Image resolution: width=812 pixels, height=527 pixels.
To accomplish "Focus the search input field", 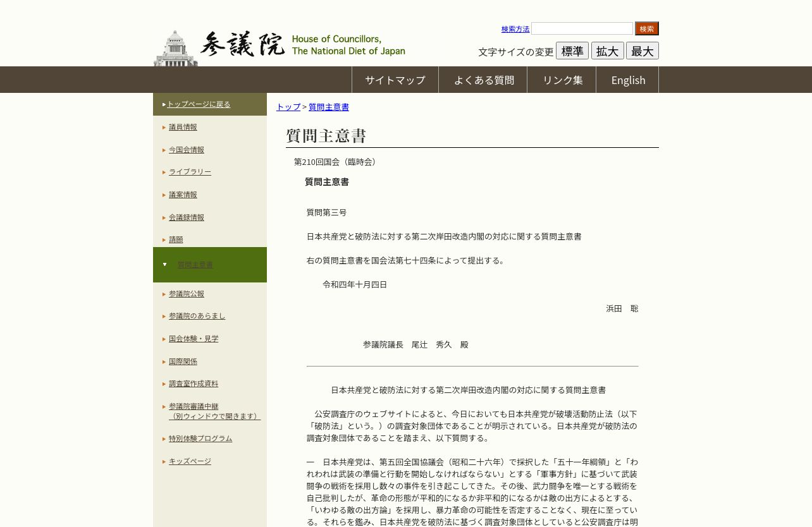I will 582,28.
